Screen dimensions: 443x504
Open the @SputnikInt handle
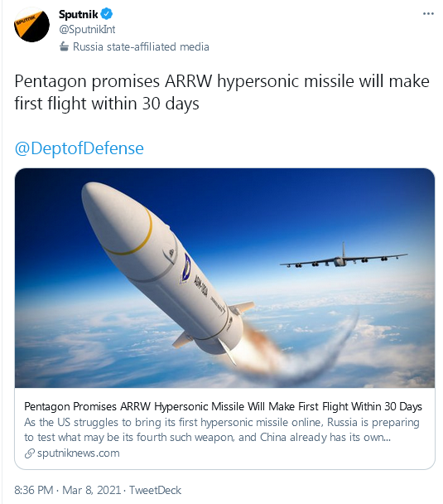(87, 30)
